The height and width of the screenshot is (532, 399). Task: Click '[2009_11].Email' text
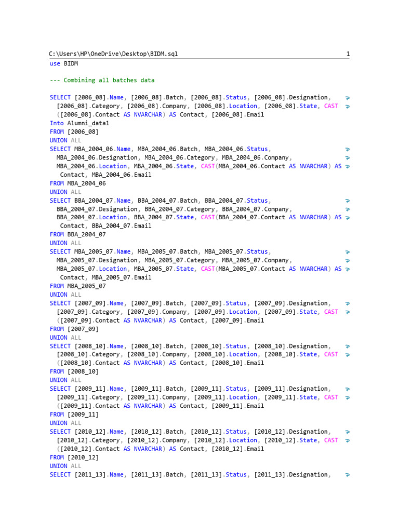click(x=238, y=406)
